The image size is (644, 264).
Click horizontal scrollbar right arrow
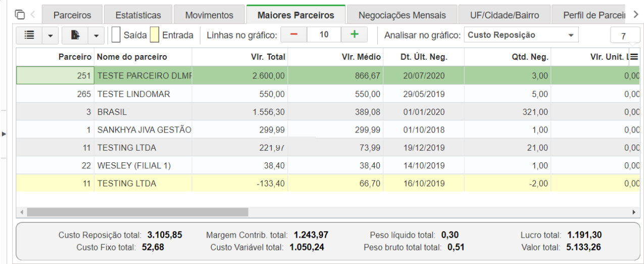click(x=634, y=212)
